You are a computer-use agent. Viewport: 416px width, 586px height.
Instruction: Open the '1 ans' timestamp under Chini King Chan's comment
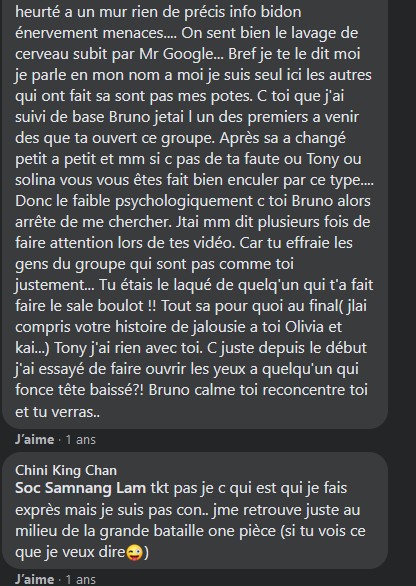tap(81, 579)
